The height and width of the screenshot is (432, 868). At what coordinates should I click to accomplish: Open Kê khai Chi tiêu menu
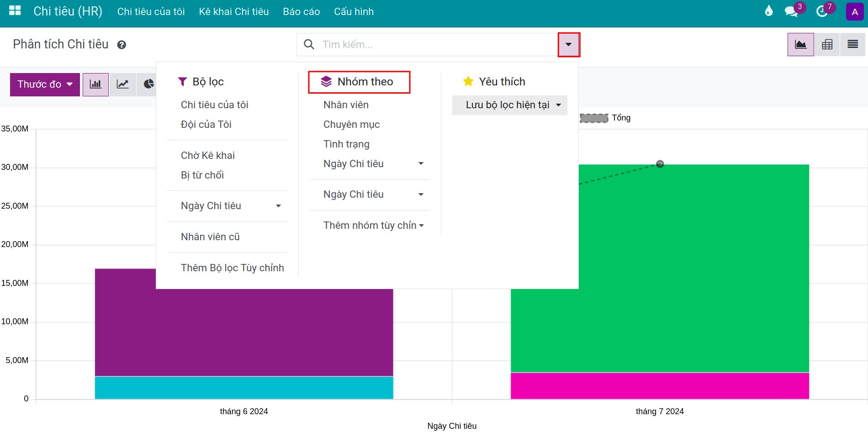pyautogui.click(x=234, y=11)
